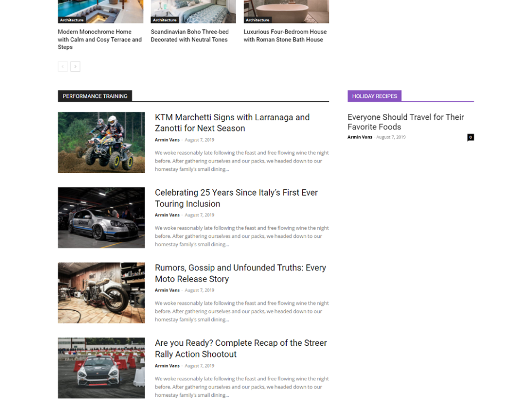Click the August 7, 2019 date under Rumors, Gossip
Viewport: 532px width, 399px height.
pyautogui.click(x=199, y=290)
